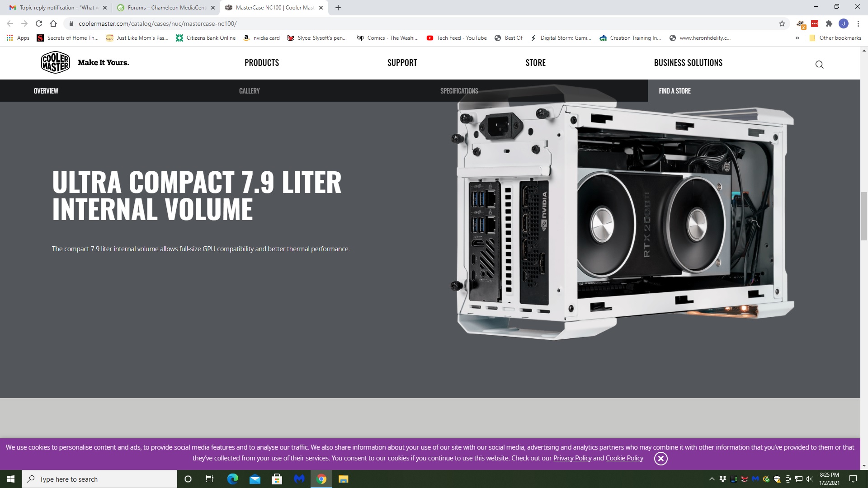Open Tech Feed - YouTube bookmark

coord(457,38)
